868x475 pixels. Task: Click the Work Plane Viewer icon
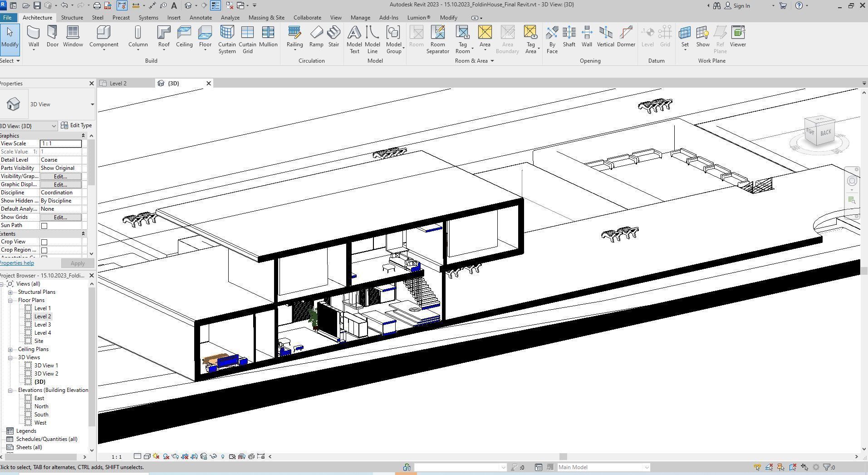click(738, 37)
